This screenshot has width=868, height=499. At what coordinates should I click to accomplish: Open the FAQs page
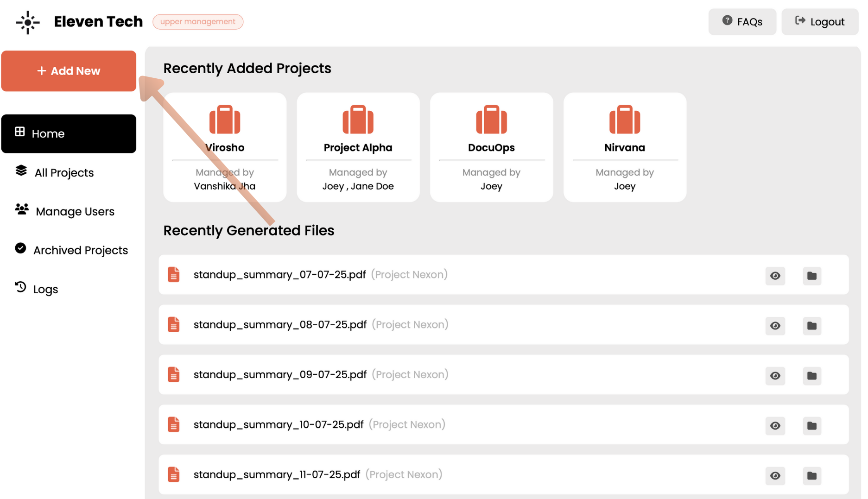[x=742, y=22]
